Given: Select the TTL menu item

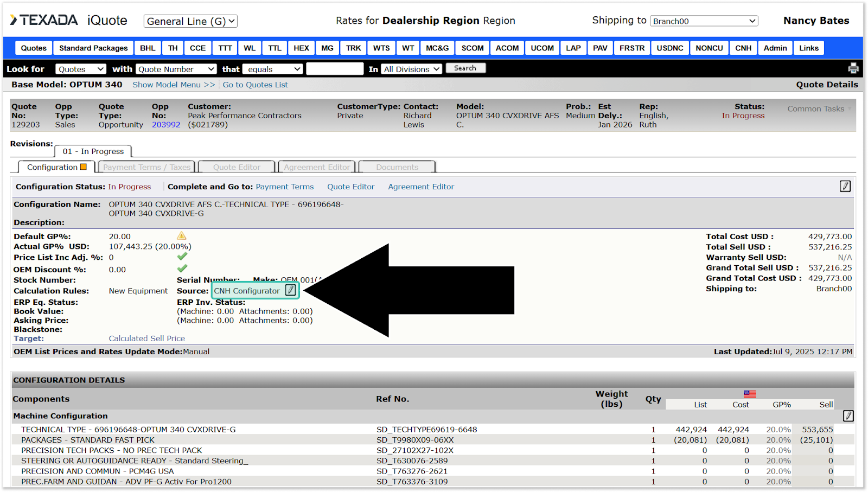Looking at the screenshot, I should tap(275, 48).
